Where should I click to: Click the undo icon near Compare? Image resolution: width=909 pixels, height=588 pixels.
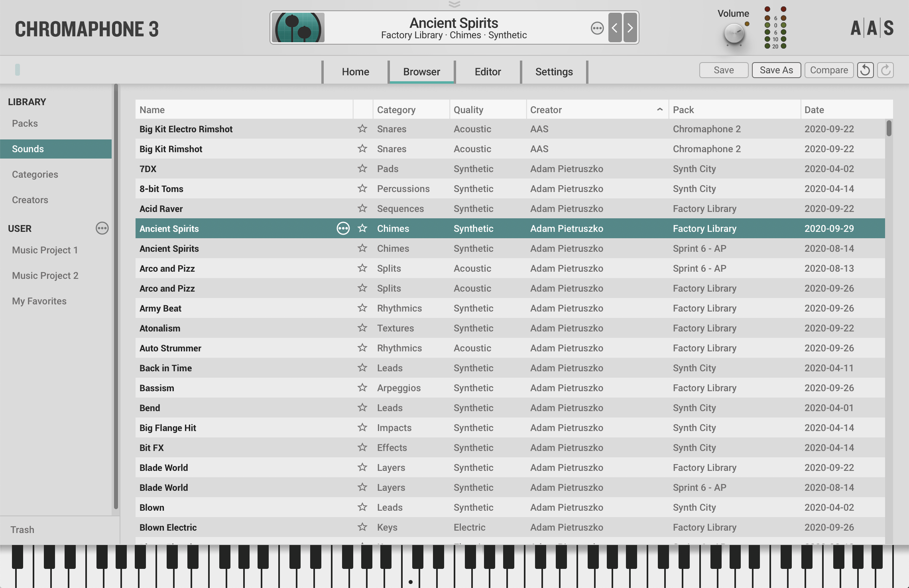point(865,70)
